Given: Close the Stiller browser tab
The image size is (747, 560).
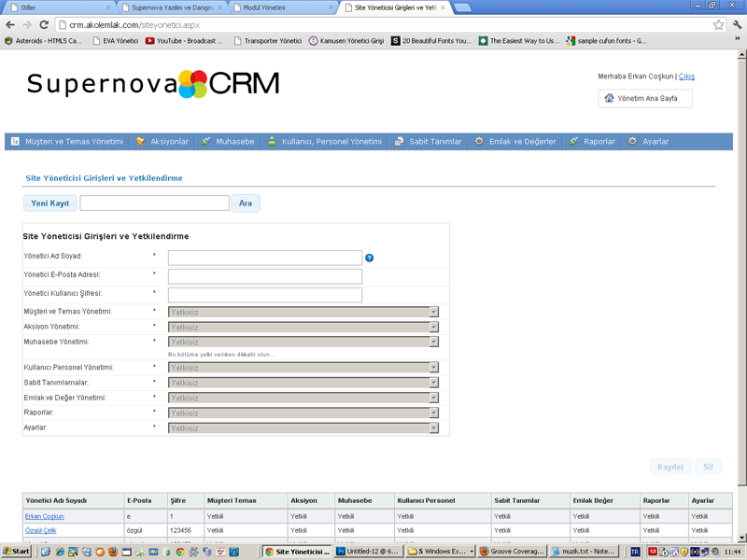Looking at the screenshot, I should (x=108, y=7).
